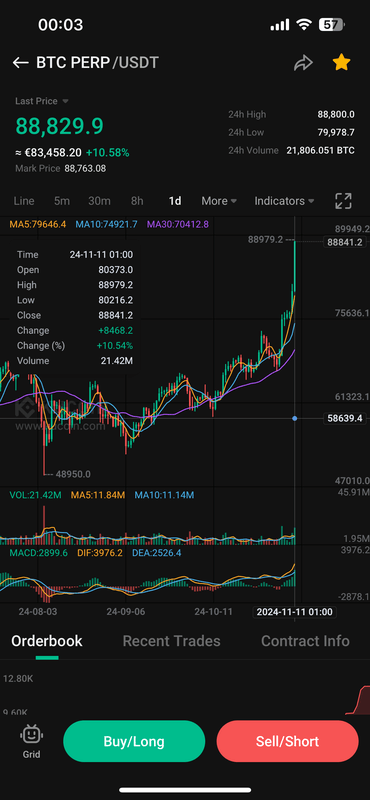Tap the Buy/Long button
The height and width of the screenshot is (800, 370).
[134, 741]
